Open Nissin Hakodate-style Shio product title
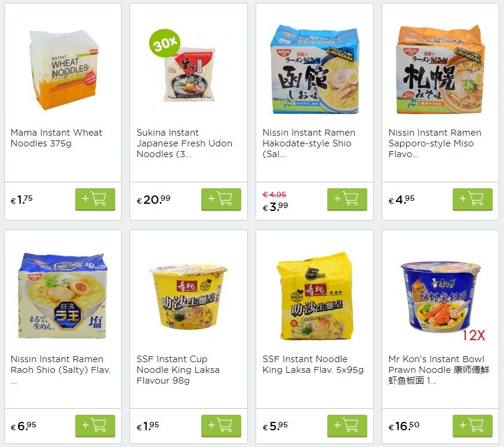Image resolution: width=504 pixels, height=447 pixels. [309, 143]
